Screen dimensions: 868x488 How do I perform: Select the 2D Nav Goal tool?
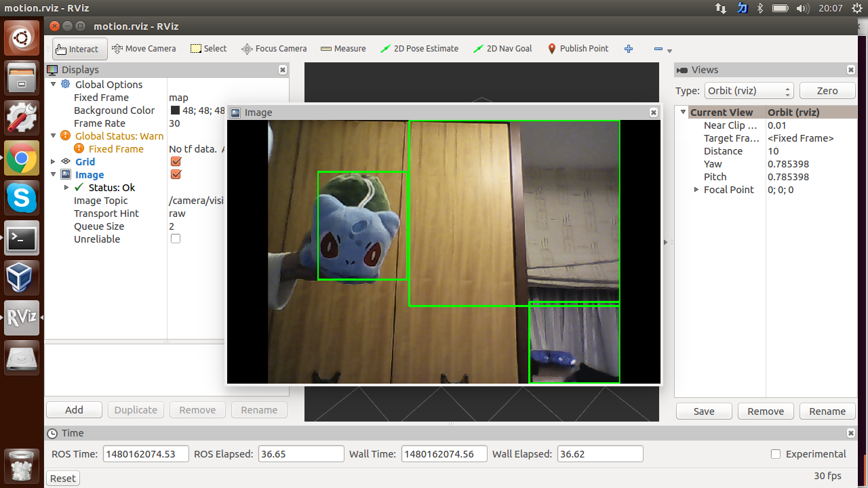(x=502, y=49)
